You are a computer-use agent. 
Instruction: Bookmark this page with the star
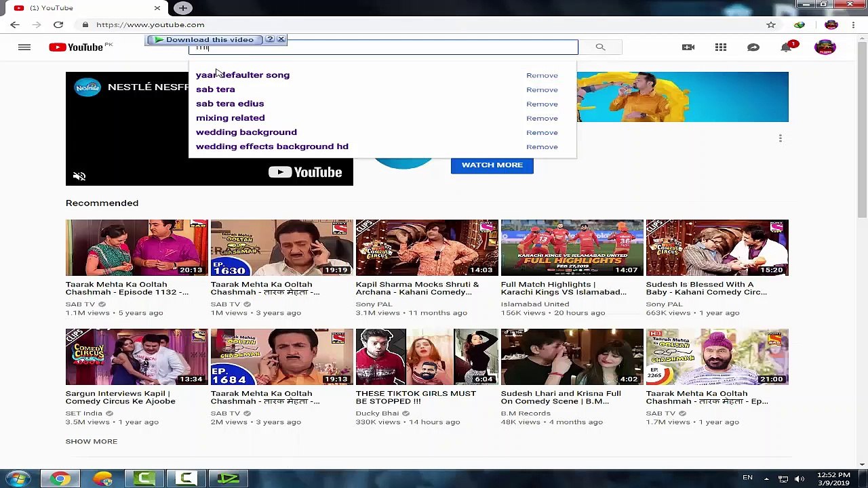coord(771,24)
